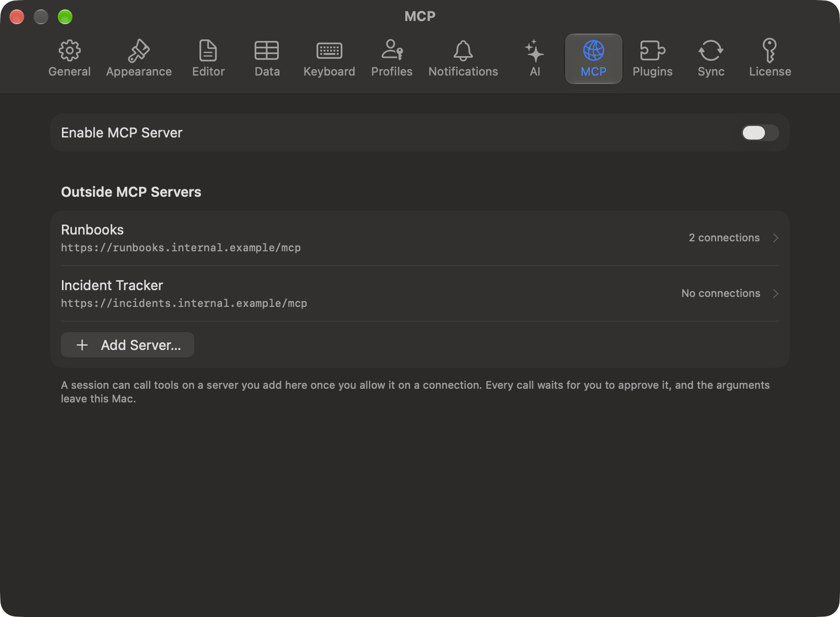Expand the Incident Tracker chevron

click(x=775, y=293)
